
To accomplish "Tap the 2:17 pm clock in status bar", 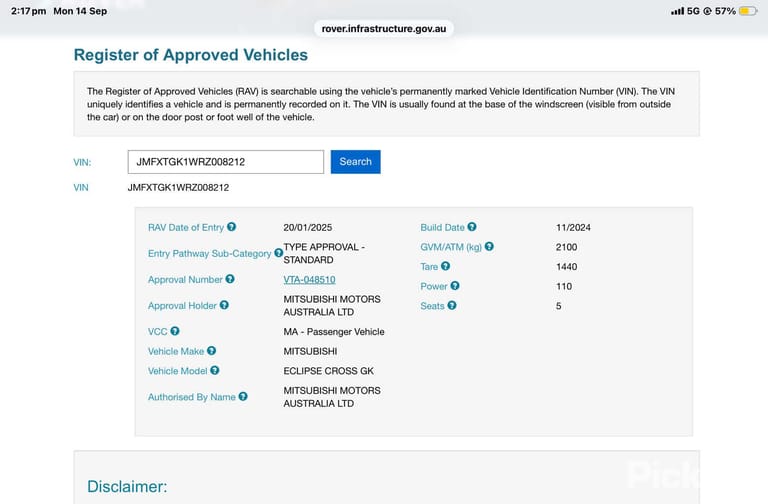I will click(28, 11).
